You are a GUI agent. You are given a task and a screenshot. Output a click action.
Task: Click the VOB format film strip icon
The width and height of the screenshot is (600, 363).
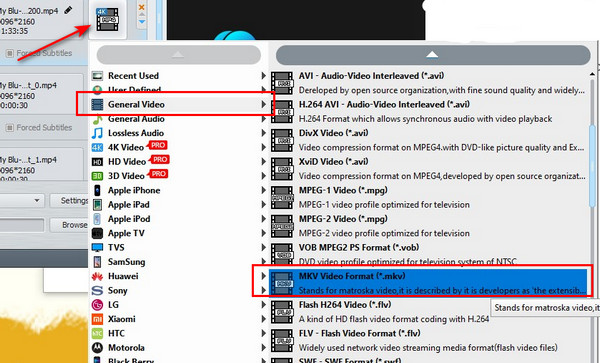tap(282, 255)
